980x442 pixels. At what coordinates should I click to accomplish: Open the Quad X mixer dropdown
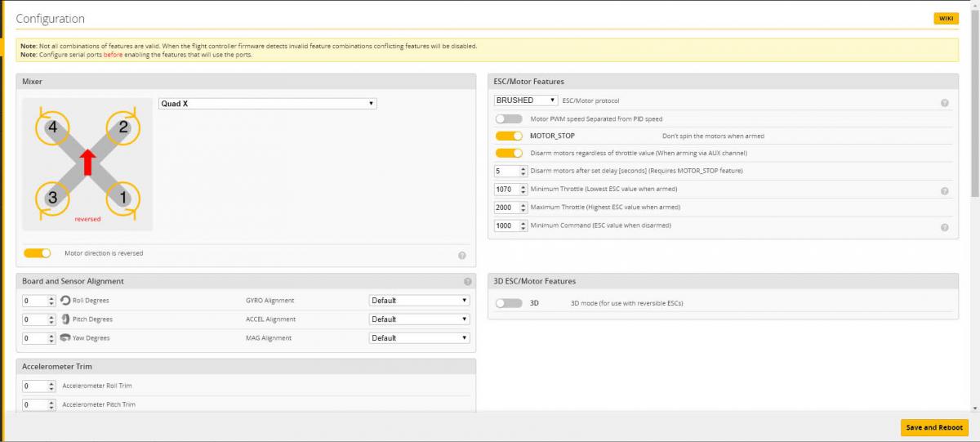click(x=267, y=104)
